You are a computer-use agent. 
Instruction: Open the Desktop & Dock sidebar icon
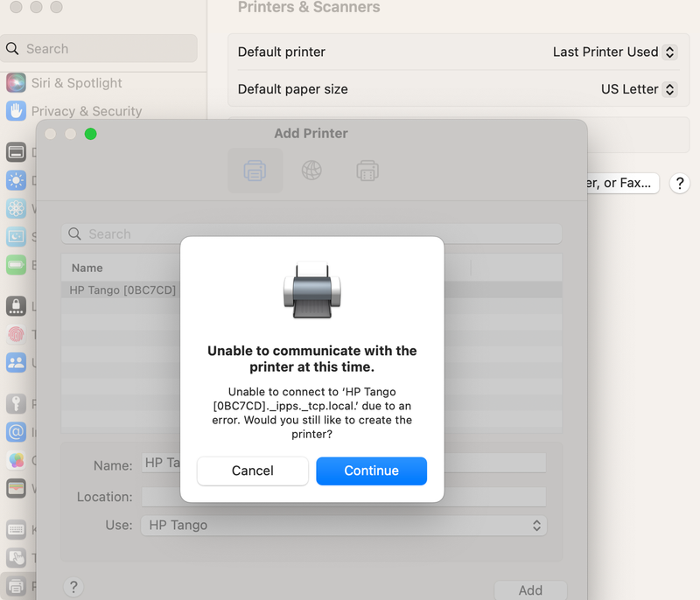(16, 152)
